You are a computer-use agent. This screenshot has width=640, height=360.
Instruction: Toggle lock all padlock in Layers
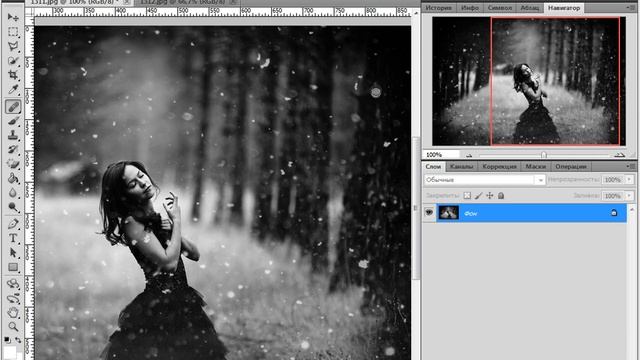(x=501, y=196)
